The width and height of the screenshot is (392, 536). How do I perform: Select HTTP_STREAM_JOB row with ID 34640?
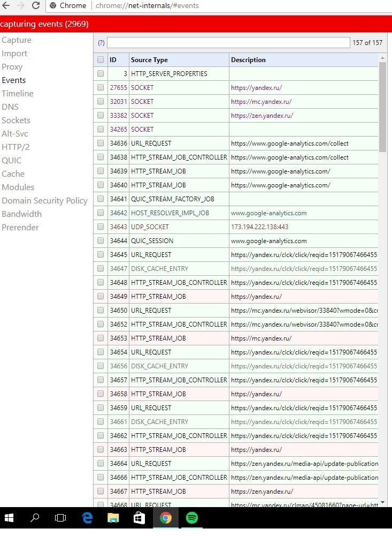coord(236,185)
